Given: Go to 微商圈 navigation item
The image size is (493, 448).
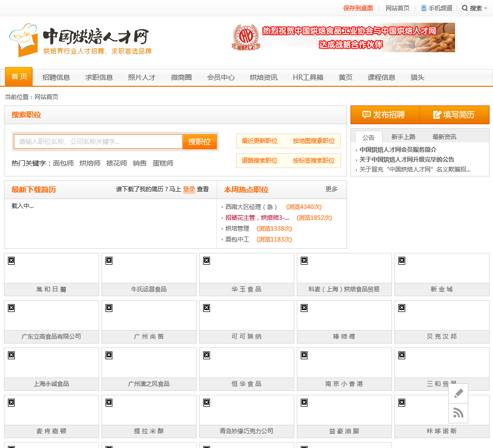Looking at the screenshot, I should 181,77.
